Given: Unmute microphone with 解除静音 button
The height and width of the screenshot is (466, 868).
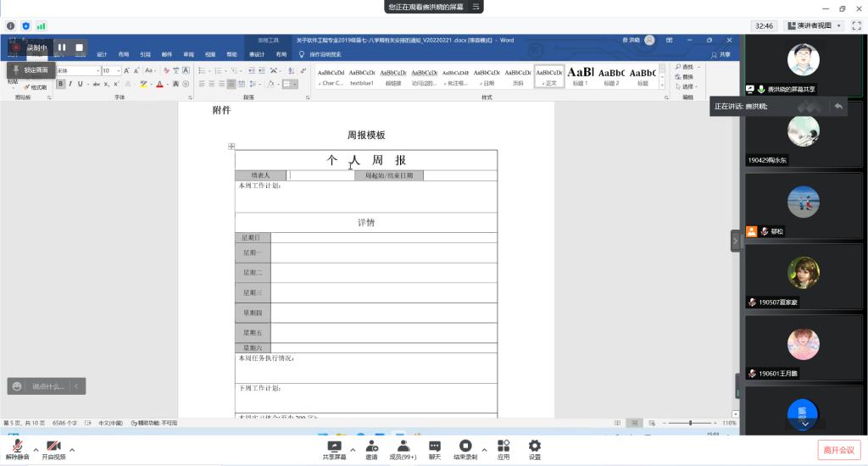Looking at the screenshot, I should coord(16,448).
